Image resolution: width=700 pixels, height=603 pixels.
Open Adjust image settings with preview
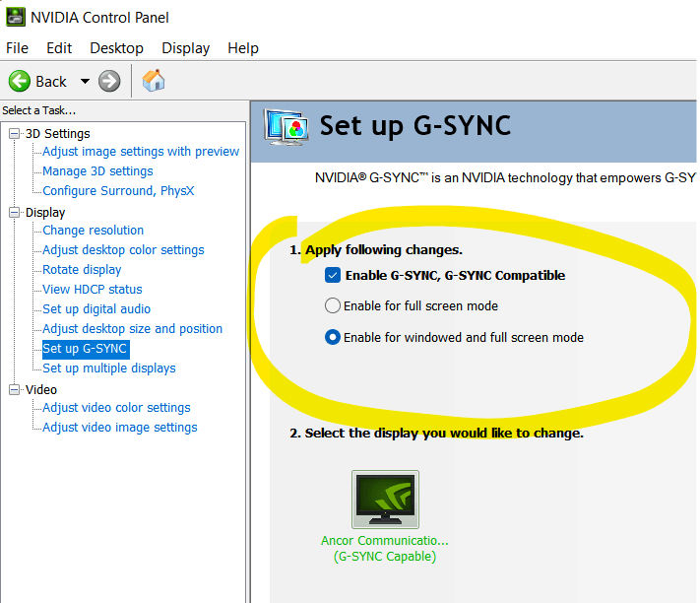(x=141, y=152)
